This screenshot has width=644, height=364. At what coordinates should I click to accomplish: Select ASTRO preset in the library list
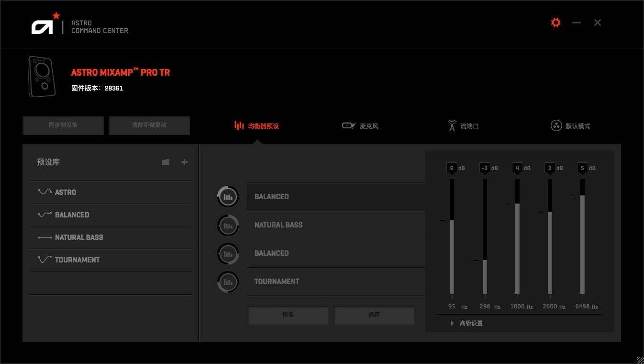point(65,192)
